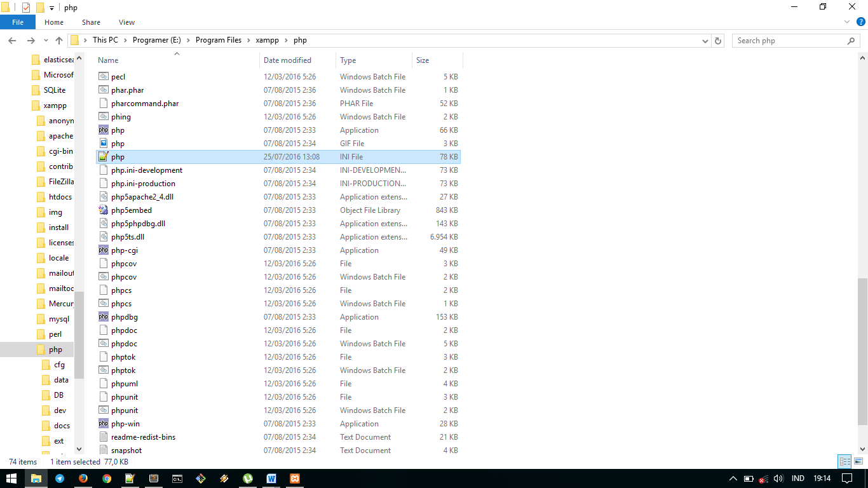
Task: Click New folder icon in quick access toolbar
Action: click(x=40, y=8)
